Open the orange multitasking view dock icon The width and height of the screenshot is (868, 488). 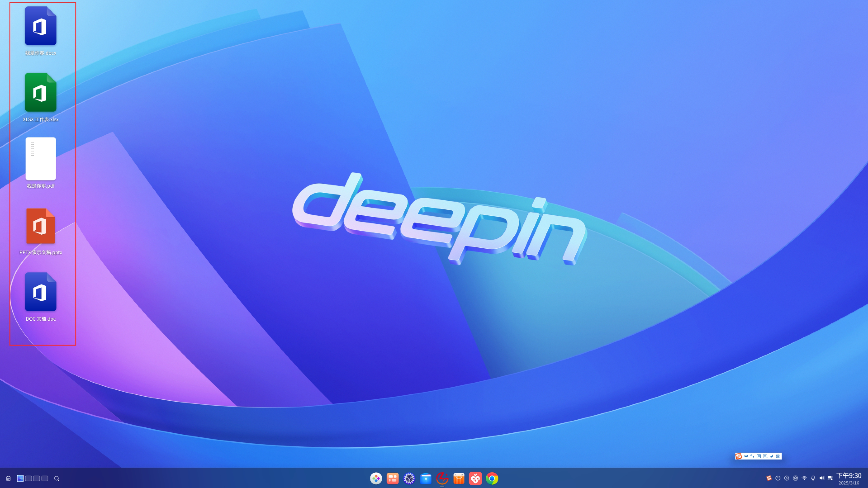[x=393, y=478]
